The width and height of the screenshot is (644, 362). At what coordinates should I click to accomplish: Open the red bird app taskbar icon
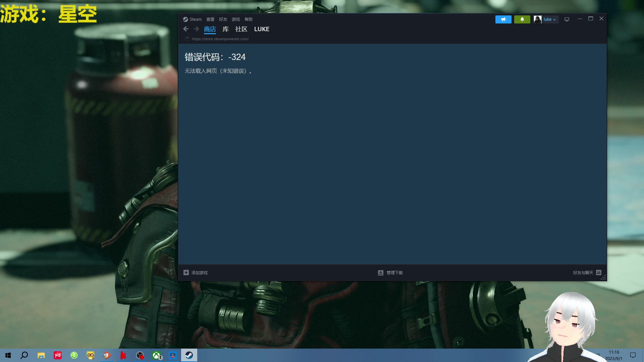pos(107,355)
